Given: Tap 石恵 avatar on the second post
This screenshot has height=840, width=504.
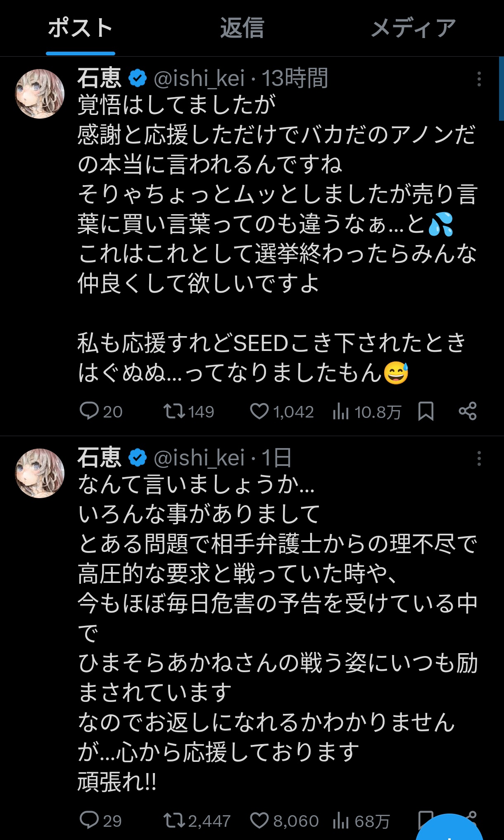Looking at the screenshot, I should [40, 473].
